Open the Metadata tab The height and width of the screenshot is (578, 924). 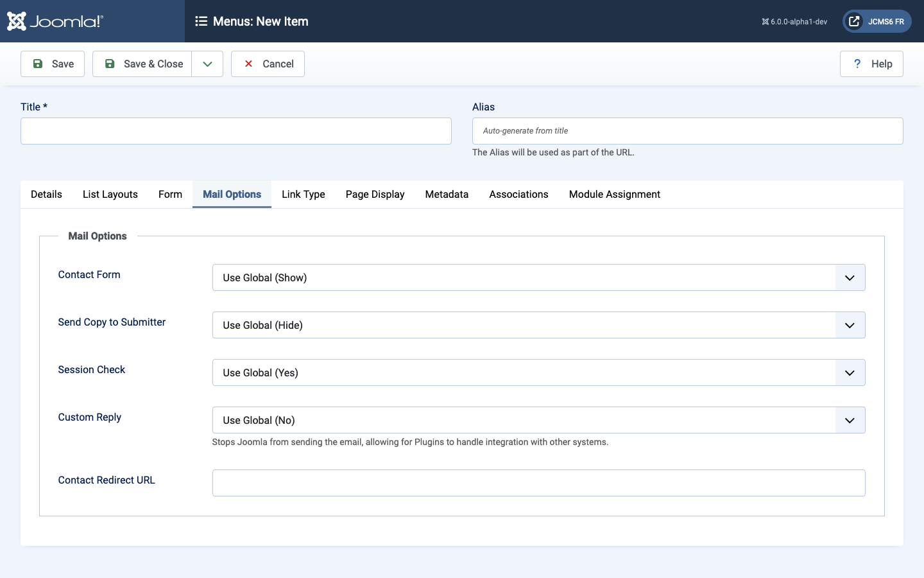[x=447, y=194]
